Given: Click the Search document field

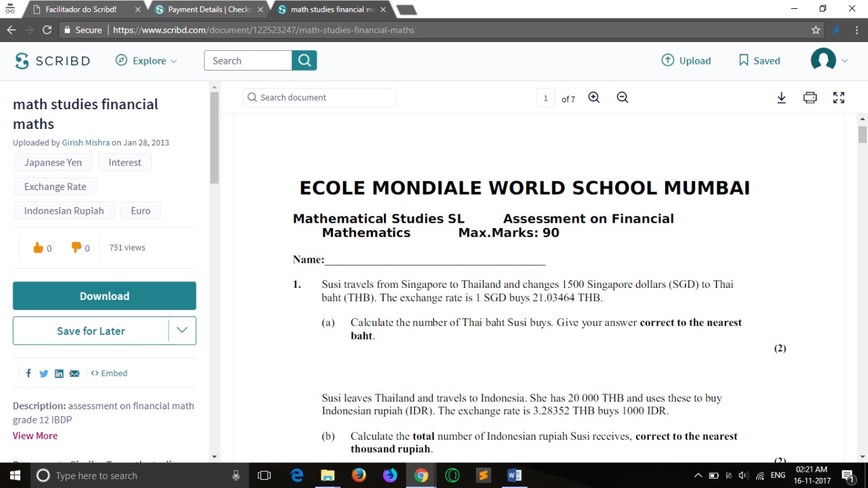Looking at the screenshot, I should [x=319, y=97].
